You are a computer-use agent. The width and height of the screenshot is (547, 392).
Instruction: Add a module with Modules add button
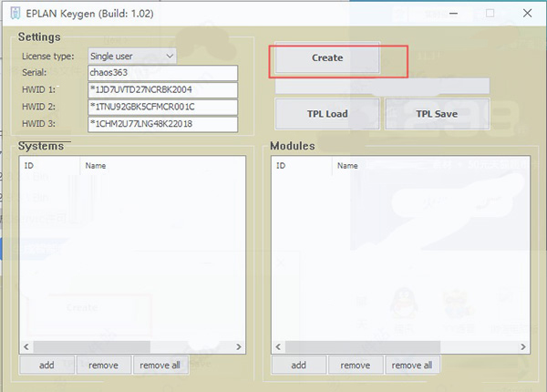coord(299,366)
